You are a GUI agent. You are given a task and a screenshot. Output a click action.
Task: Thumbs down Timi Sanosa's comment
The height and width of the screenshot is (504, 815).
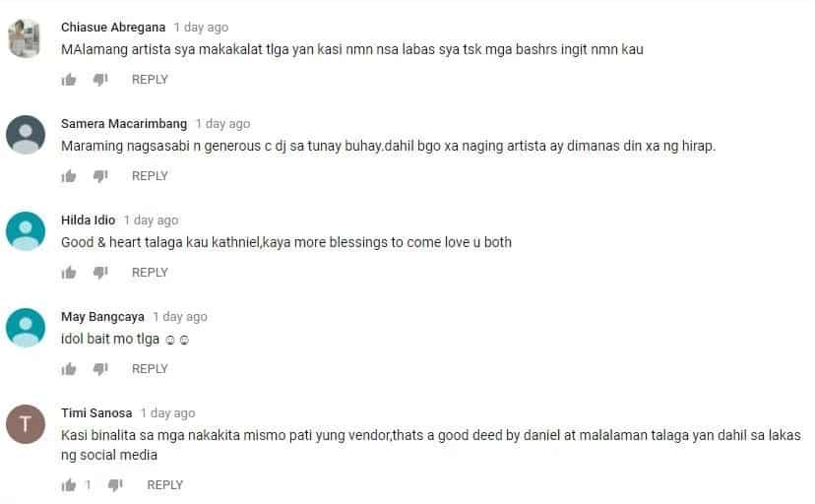pos(115,485)
